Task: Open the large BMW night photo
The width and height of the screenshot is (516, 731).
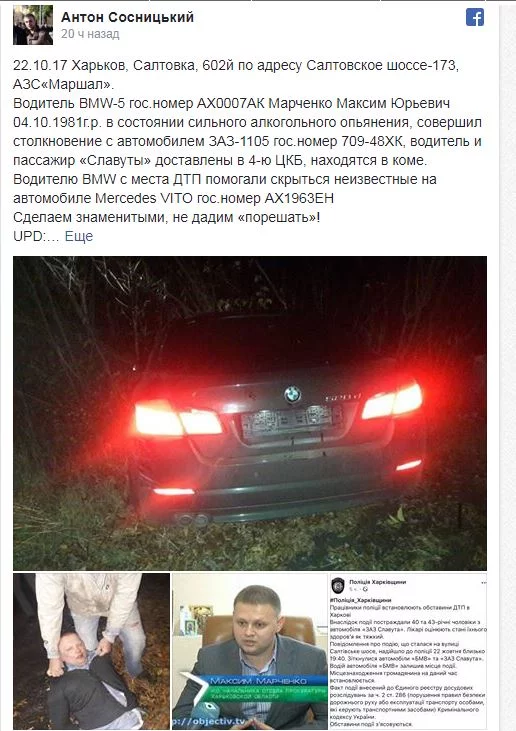Action: click(x=250, y=413)
